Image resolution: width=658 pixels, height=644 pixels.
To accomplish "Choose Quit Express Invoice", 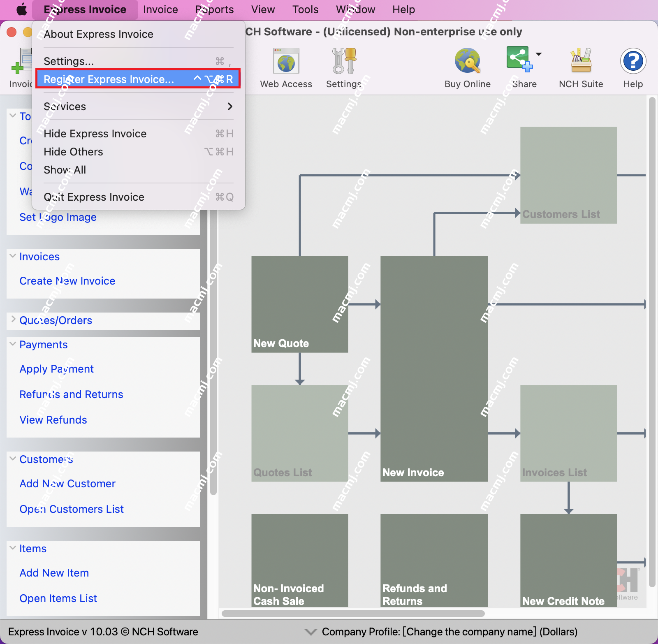I will (139, 197).
